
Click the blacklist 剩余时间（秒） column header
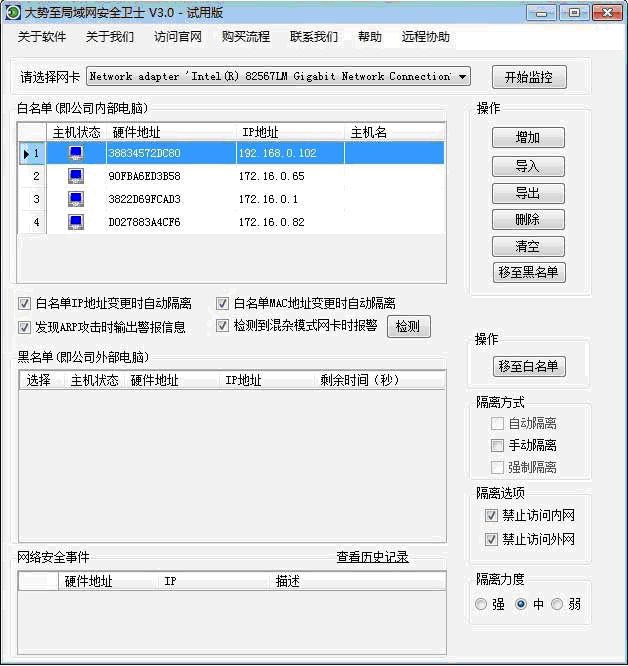[380, 380]
